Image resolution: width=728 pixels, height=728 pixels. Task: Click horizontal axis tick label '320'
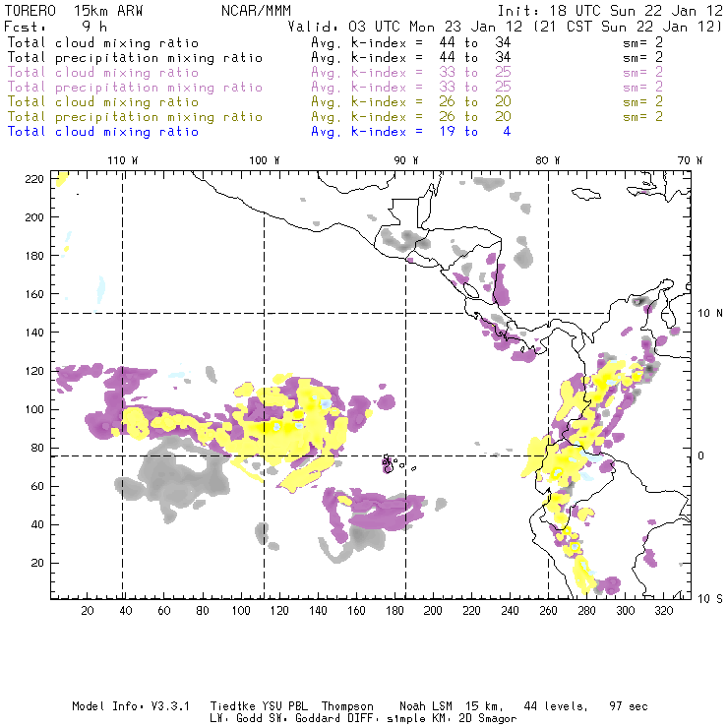pos(663,611)
